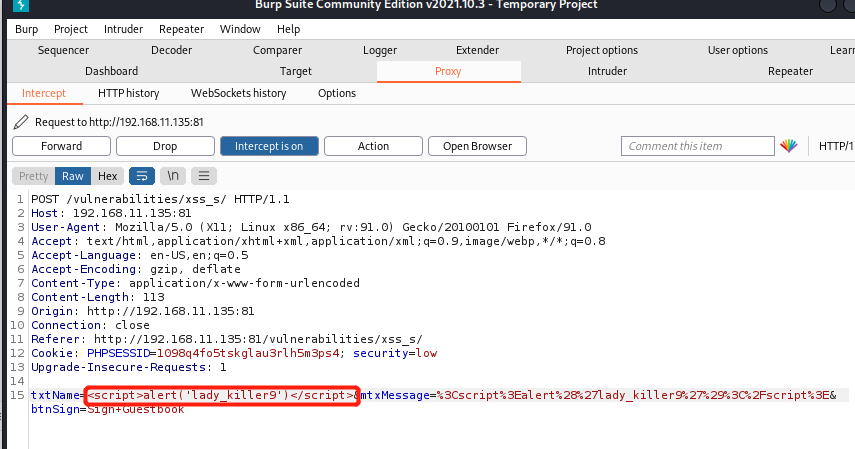
Task: Click the mtxMessage encoded parameter value
Action: (x=634, y=395)
